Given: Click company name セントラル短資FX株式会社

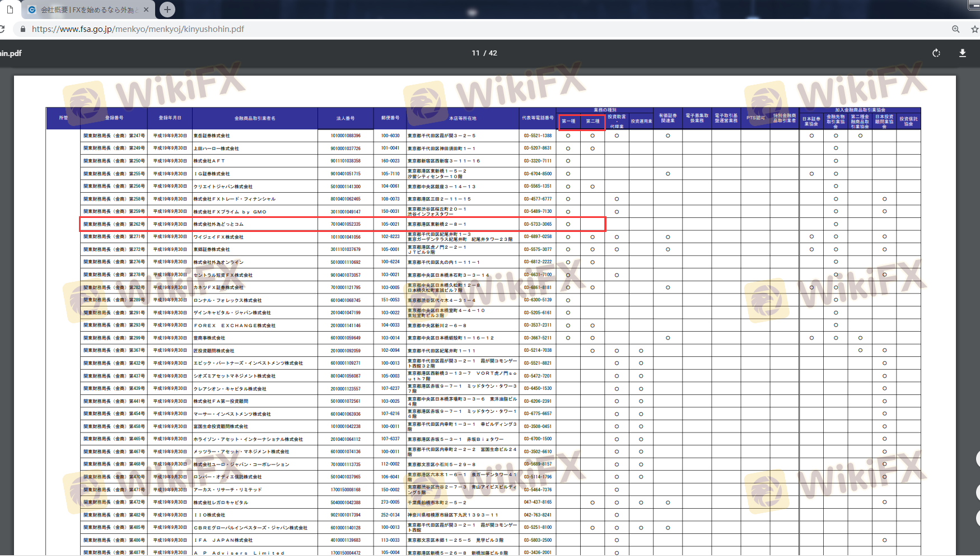Looking at the screenshot, I should click(x=223, y=275).
